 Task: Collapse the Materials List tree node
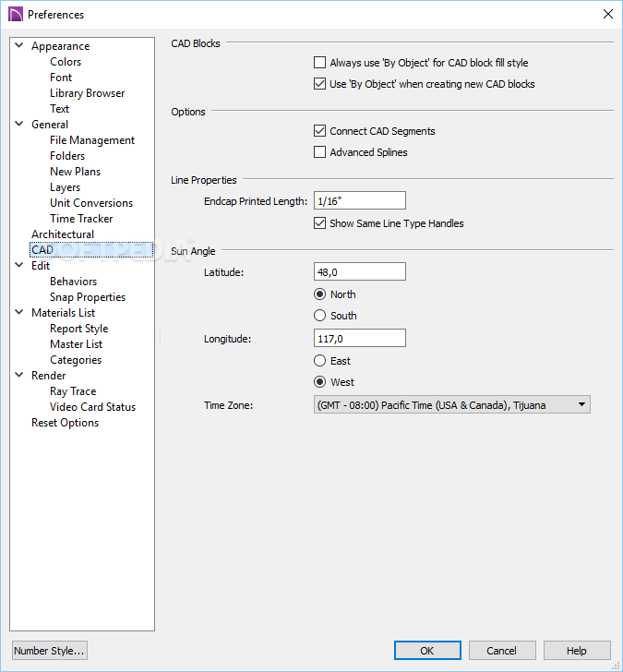point(19,312)
